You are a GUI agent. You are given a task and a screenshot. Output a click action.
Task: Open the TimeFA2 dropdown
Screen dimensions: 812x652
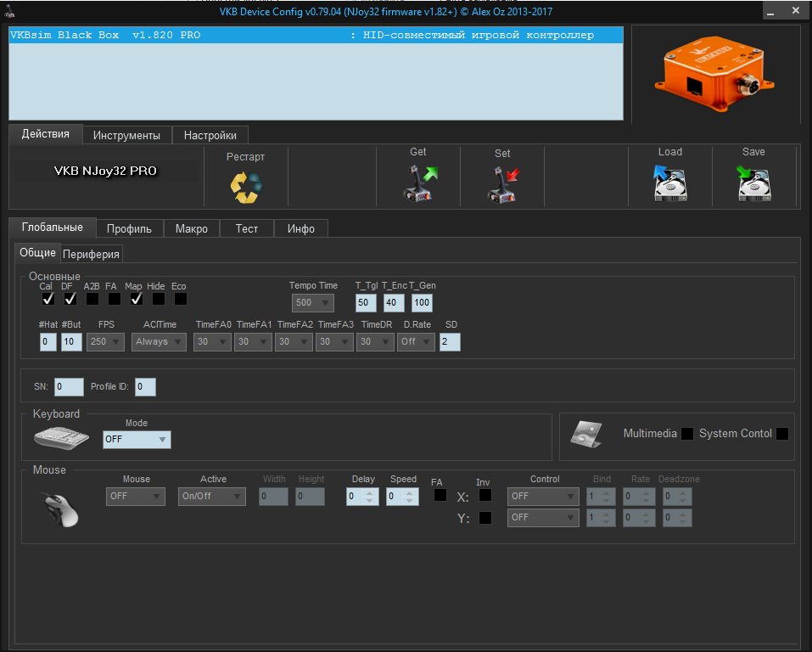coord(294,342)
